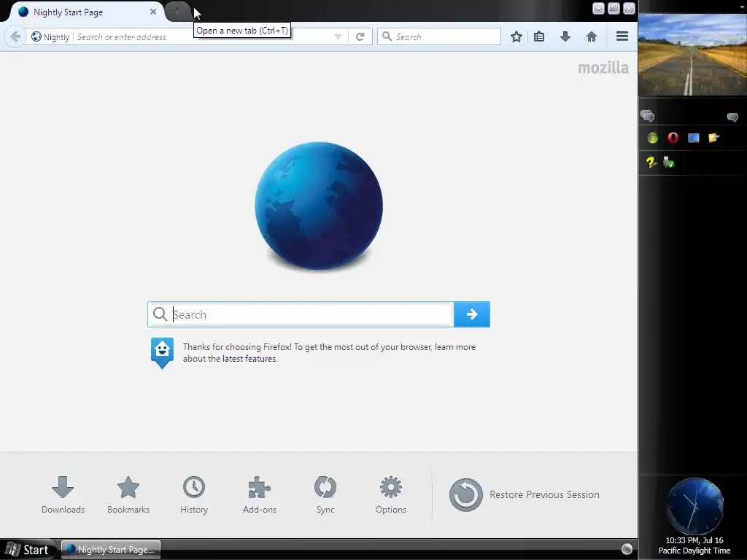Image resolution: width=747 pixels, height=560 pixels.
Task: Bookmark this page with the star
Action: tap(516, 36)
